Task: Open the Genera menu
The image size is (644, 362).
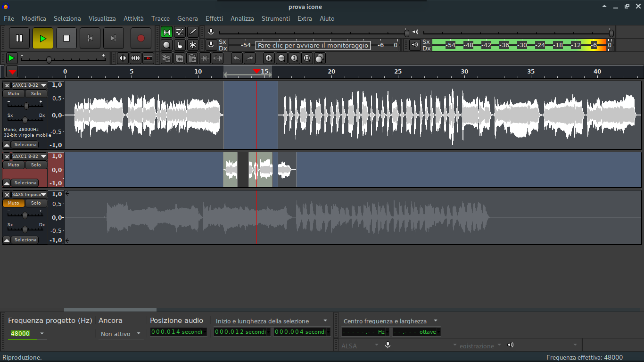Action: click(188, 18)
